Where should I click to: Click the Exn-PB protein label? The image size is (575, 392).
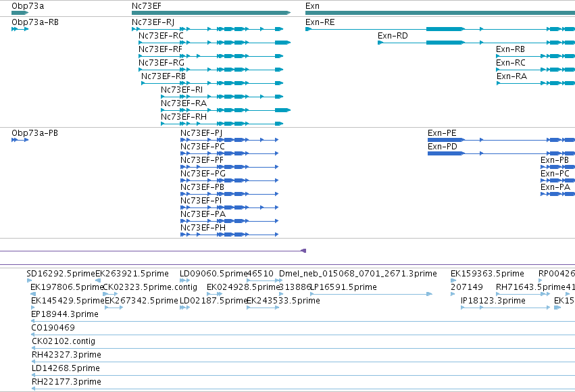tap(555, 160)
